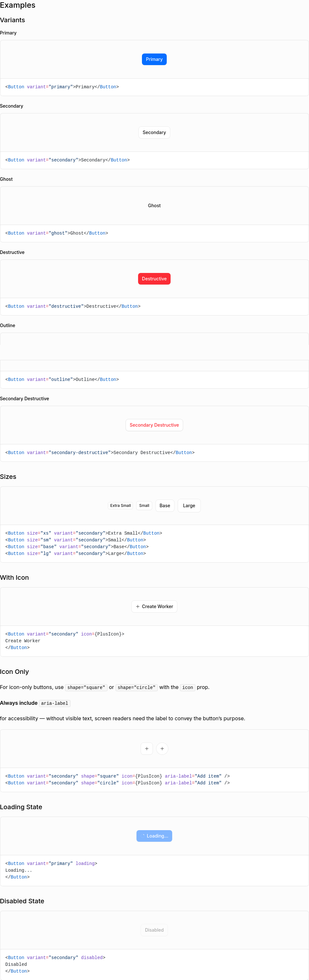Click the Sizes section heading
Screen dimensions: 309x980
[8, 477]
